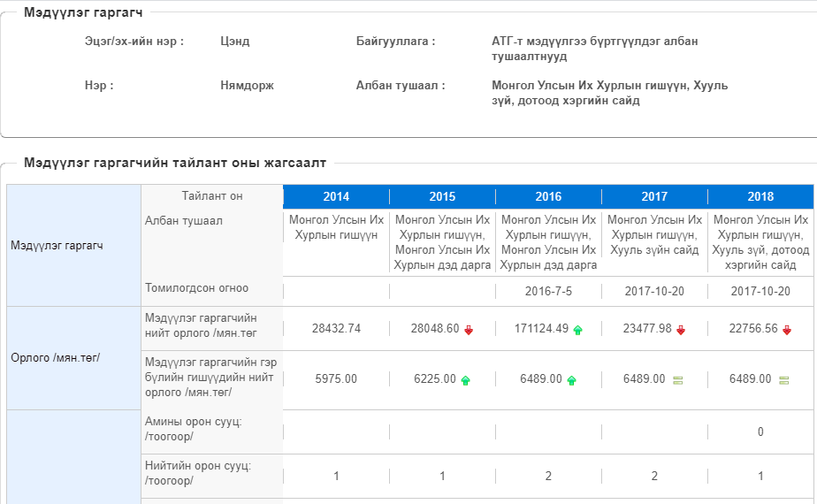Image resolution: width=817 pixels, height=504 pixels.
Task: Click total income value 171124.49
Action: pos(541,328)
